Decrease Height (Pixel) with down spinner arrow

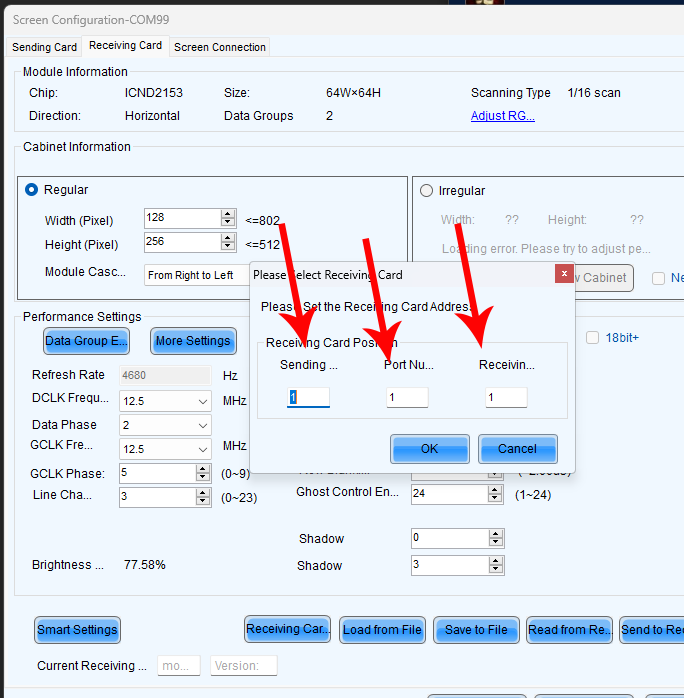click(228, 246)
